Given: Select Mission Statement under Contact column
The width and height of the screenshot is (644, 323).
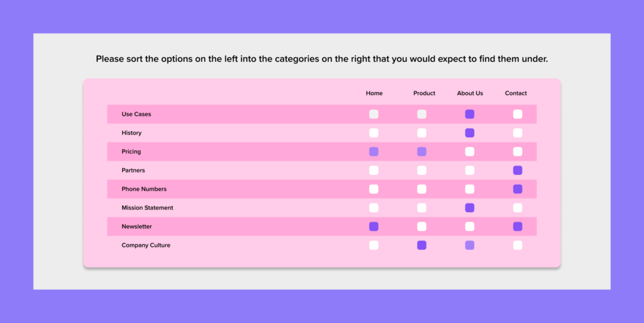Looking at the screenshot, I should (x=518, y=208).
